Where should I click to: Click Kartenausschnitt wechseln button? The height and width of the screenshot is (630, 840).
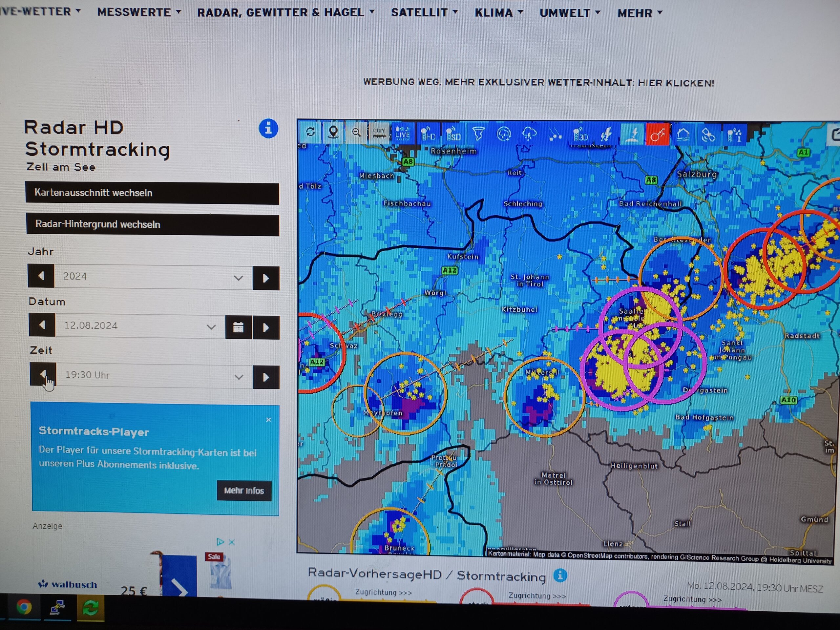152,193
